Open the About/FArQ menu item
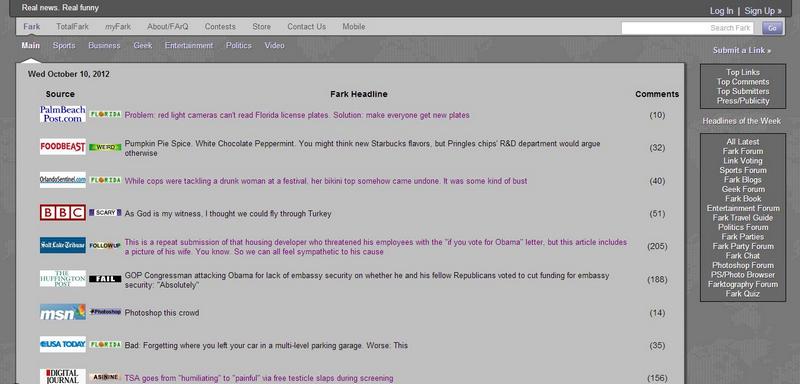The image size is (800, 384). (x=168, y=27)
